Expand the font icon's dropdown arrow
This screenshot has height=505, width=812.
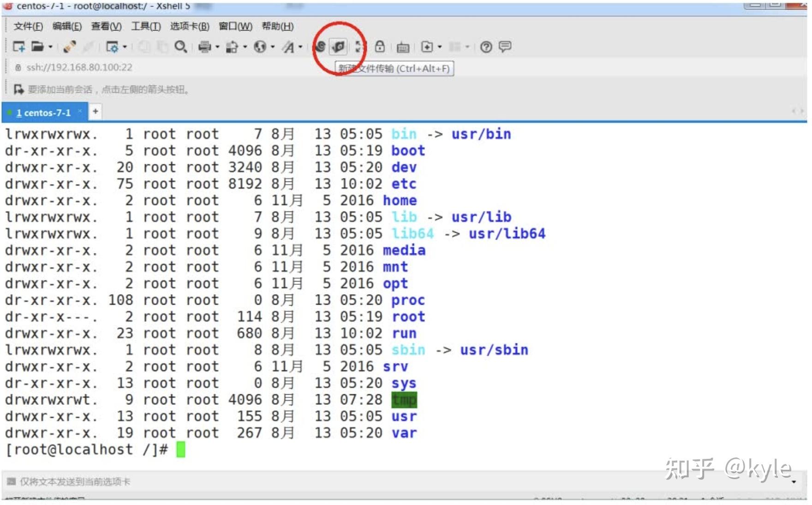coord(301,47)
